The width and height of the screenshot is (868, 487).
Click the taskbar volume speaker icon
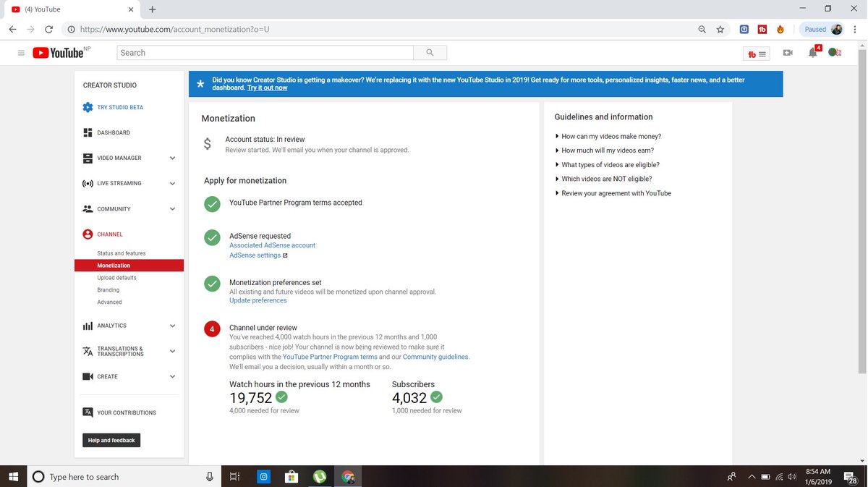(792, 477)
